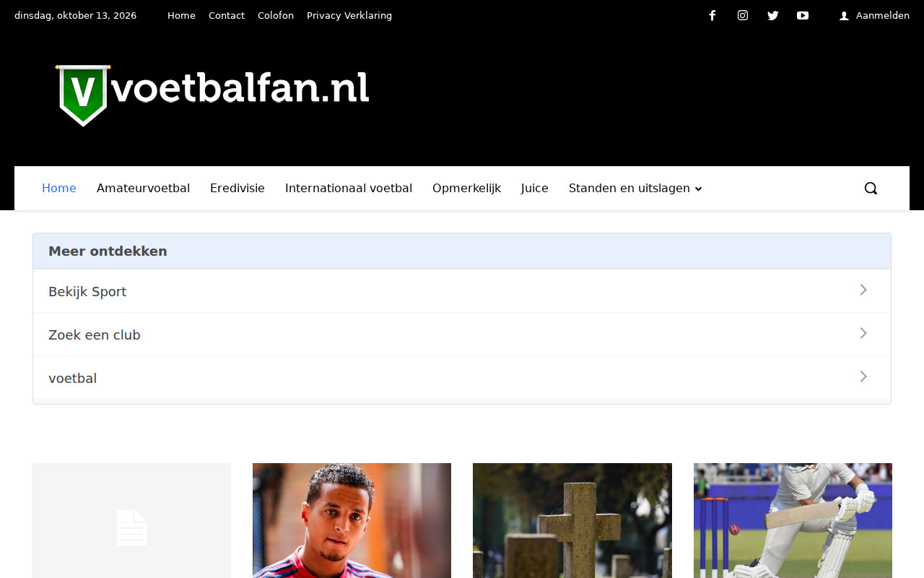Viewport: 924px width, 578px height.
Task: Open the Juice section
Action: [535, 189]
